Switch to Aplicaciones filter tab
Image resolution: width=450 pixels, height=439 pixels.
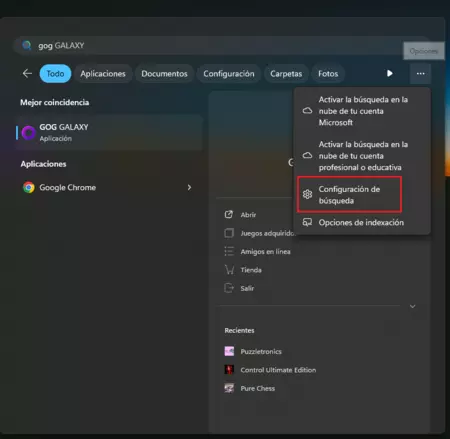tap(103, 73)
